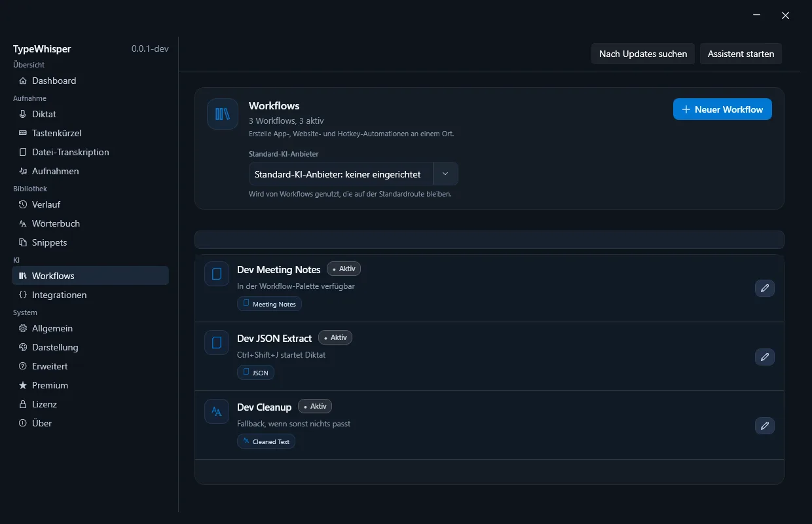Open the Erweitert page

(x=90, y=366)
